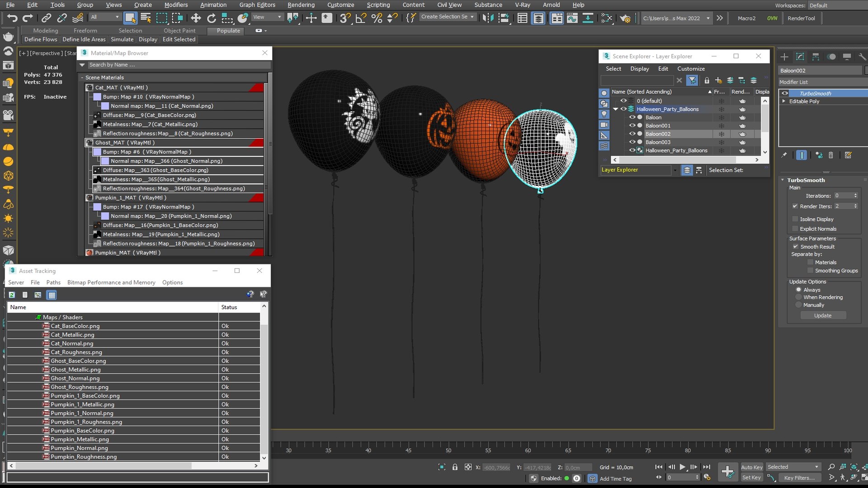Image resolution: width=868 pixels, height=488 pixels.
Task: Select the Select and Rotate tool
Action: tap(211, 18)
